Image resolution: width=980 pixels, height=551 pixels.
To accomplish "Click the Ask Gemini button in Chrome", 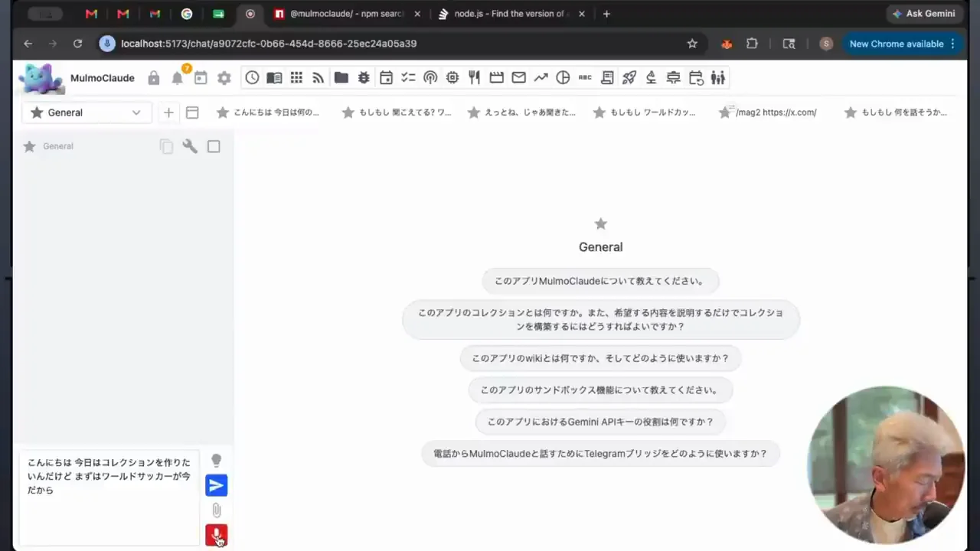I will pos(923,14).
